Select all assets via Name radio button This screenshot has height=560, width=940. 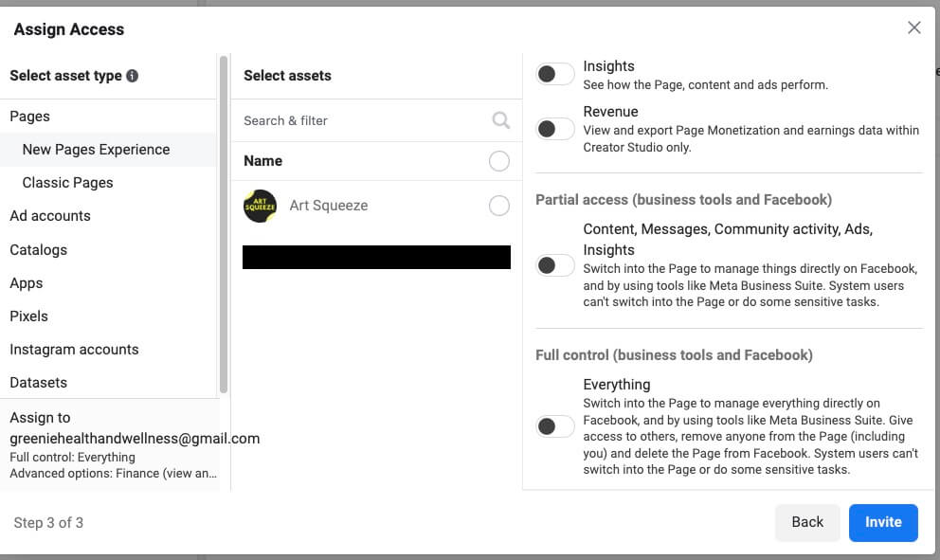(498, 161)
